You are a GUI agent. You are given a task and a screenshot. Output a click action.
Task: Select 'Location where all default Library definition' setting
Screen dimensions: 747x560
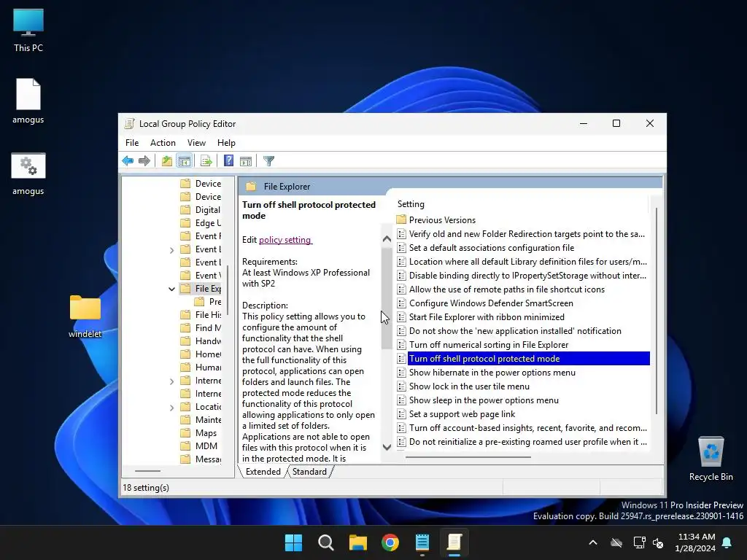click(x=522, y=262)
